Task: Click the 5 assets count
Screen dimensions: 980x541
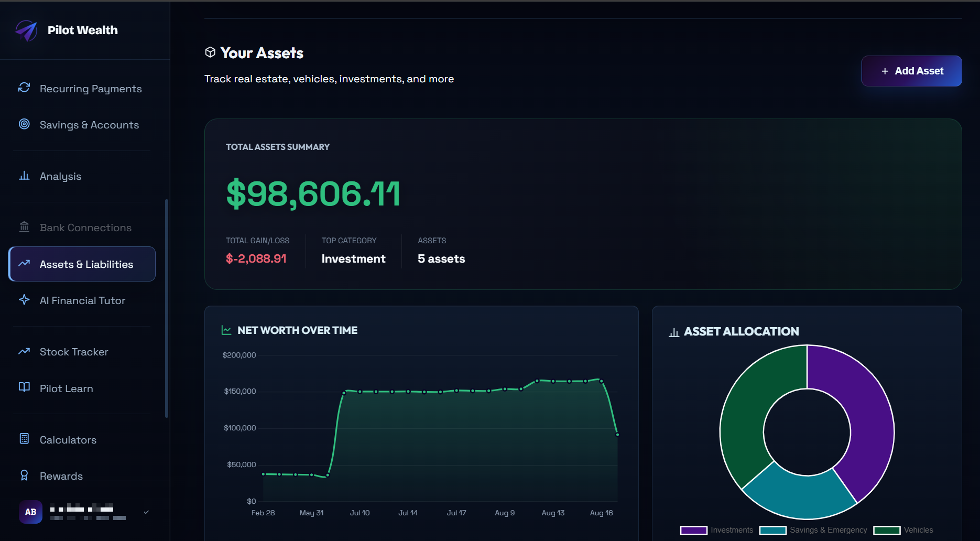Action: point(441,258)
